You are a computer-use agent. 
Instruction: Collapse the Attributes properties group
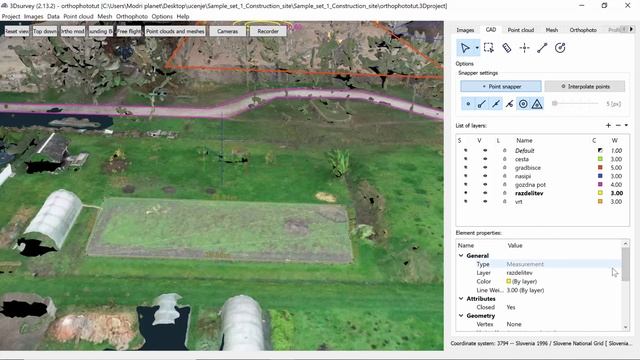coord(461,299)
